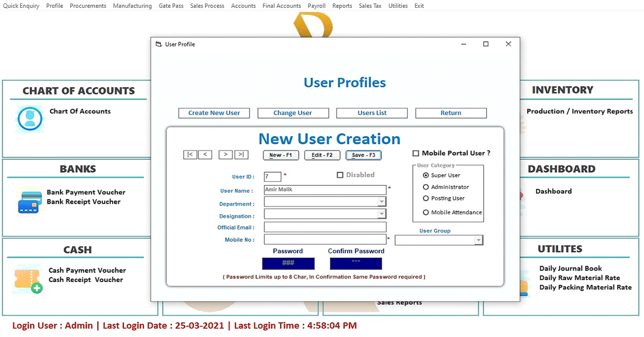Click the Banks credit card icon
The height and width of the screenshot is (337, 644).
click(x=29, y=202)
